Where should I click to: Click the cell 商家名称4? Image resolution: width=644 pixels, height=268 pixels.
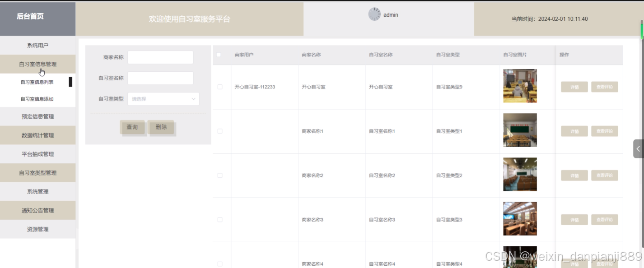pos(313,264)
